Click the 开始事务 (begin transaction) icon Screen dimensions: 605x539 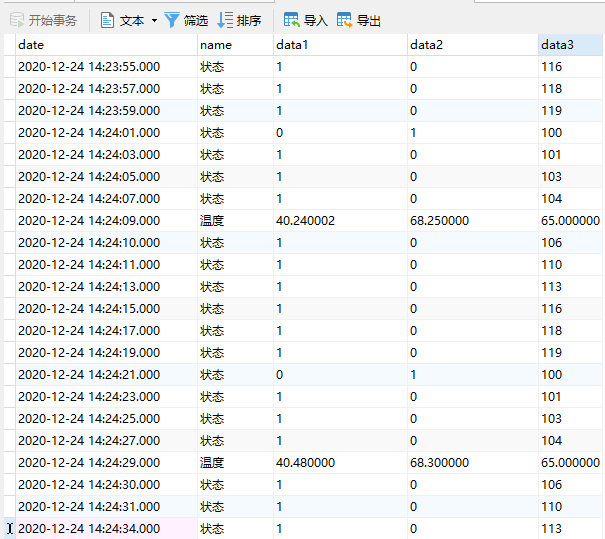coord(17,20)
